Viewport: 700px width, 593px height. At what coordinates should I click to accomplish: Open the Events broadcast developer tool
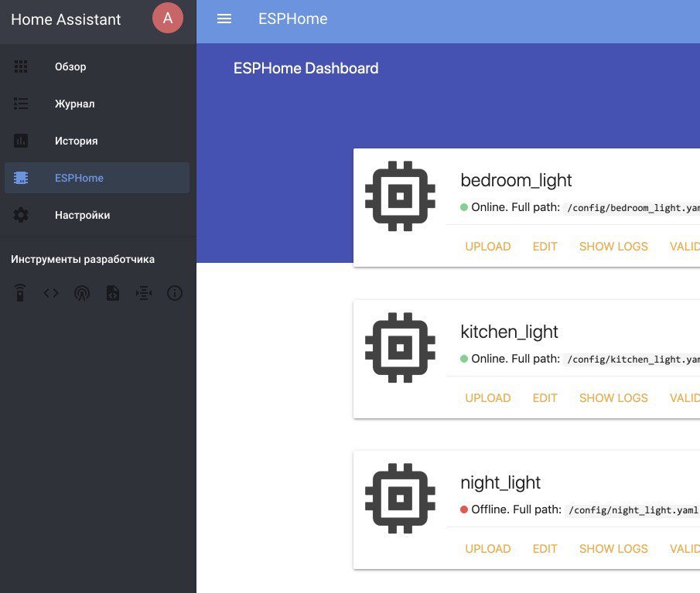[x=82, y=293]
